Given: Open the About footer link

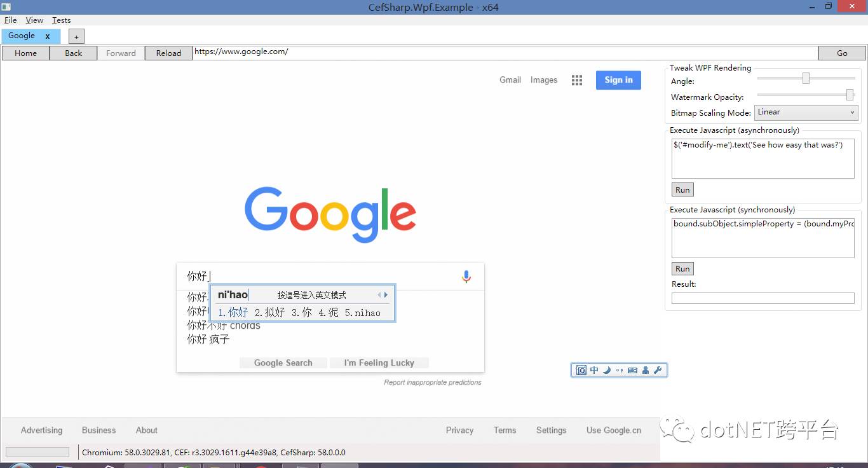Looking at the screenshot, I should (147, 430).
